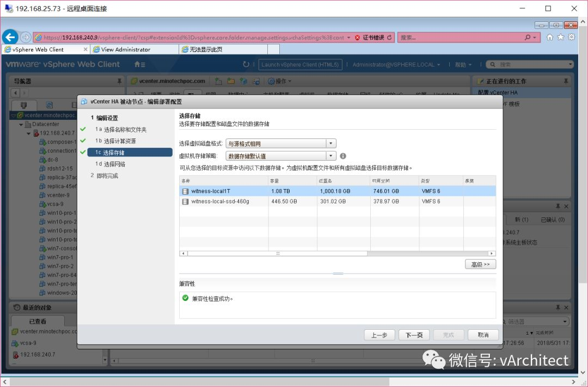Open the browser home page icon
The image size is (588, 387).
(x=550, y=37)
